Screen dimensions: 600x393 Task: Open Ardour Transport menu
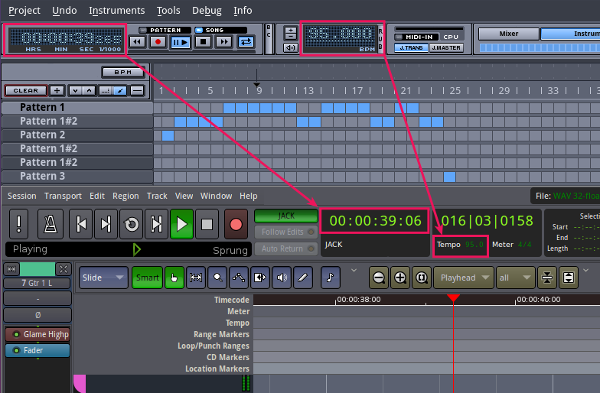pyautogui.click(x=63, y=196)
